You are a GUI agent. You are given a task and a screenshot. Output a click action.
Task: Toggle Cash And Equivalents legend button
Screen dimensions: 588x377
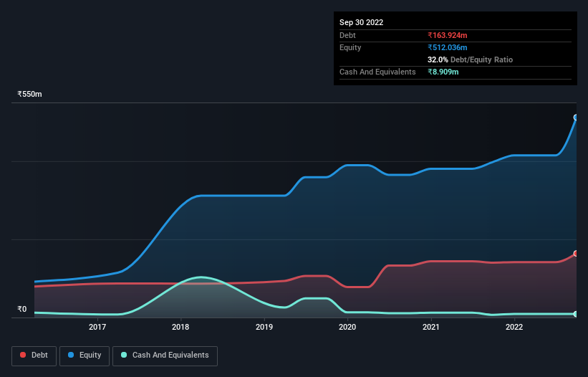(x=165, y=355)
